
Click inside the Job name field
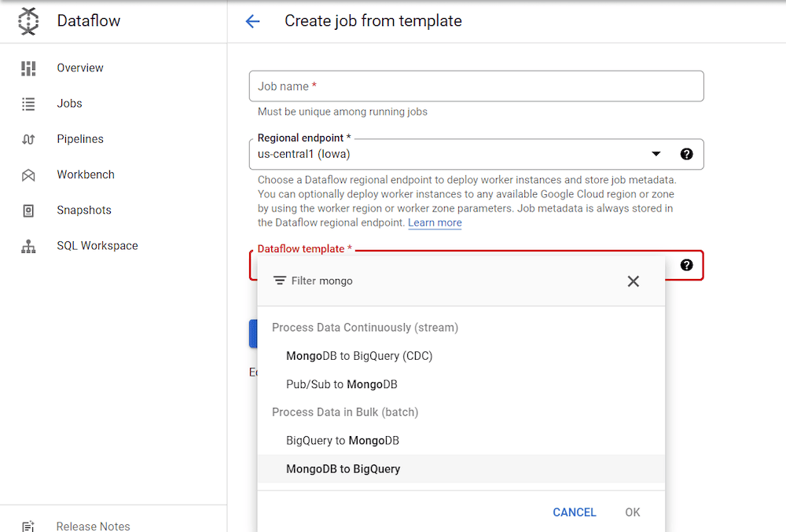click(x=476, y=86)
